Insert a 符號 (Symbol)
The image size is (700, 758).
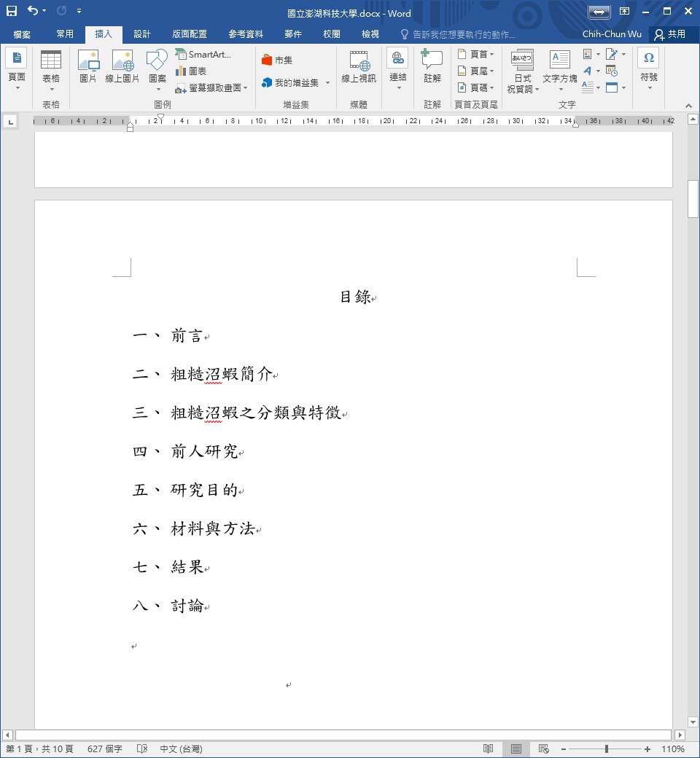[x=649, y=70]
